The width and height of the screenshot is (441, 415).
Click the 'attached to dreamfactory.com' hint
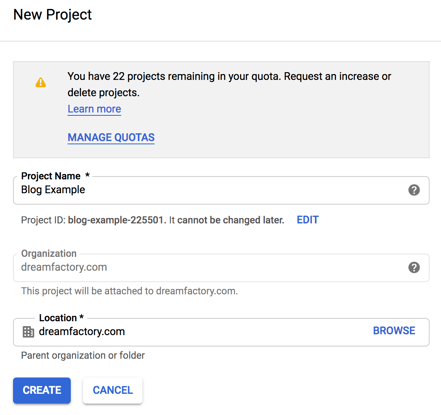point(129,291)
